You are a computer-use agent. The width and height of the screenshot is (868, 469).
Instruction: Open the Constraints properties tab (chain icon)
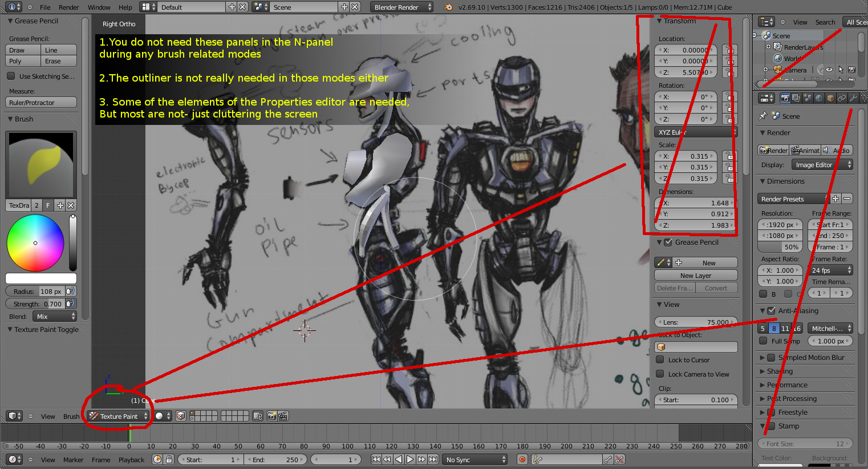(842, 98)
